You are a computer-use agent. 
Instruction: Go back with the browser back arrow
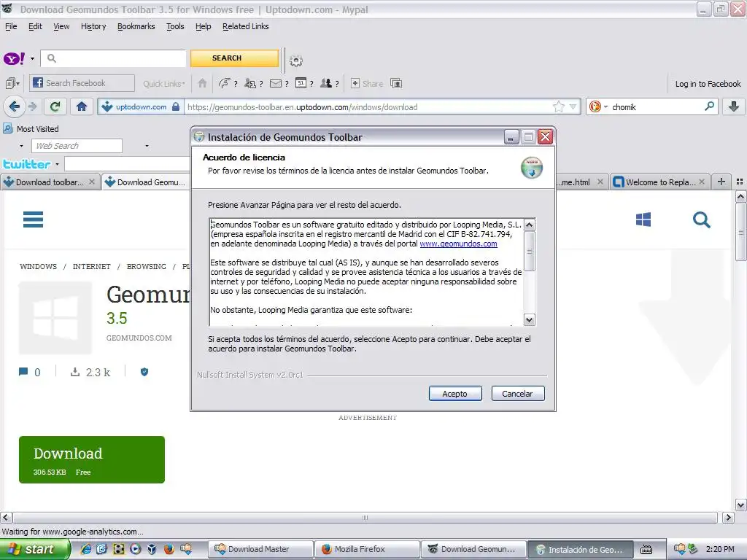pos(15,106)
